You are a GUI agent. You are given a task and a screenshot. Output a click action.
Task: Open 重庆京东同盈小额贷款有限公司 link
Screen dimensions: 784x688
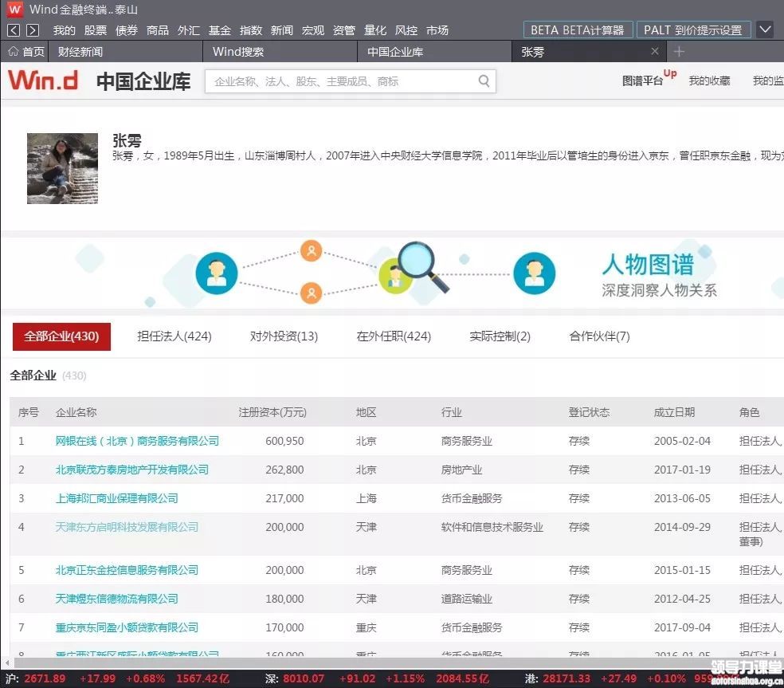[127, 627]
